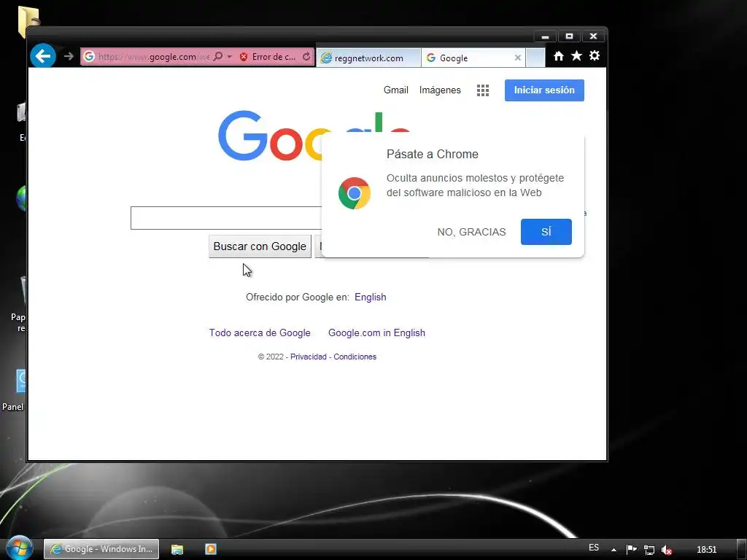Click the muted volume tray icon
Image resolution: width=747 pixels, height=560 pixels.
tap(667, 550)
